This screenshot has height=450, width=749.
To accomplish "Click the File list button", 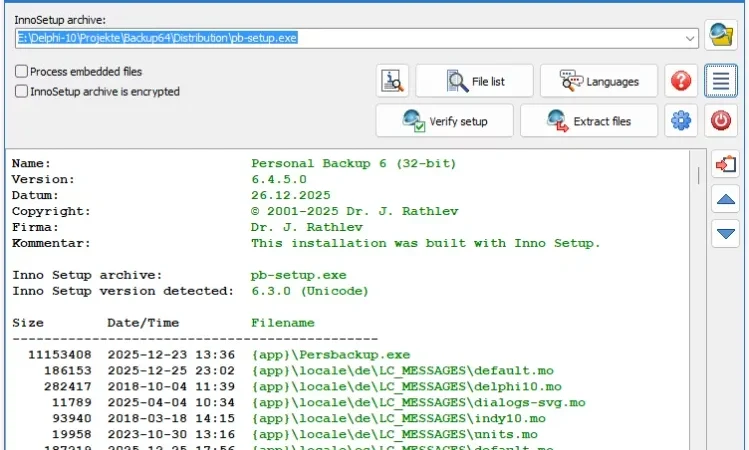I will coord(474,81).
